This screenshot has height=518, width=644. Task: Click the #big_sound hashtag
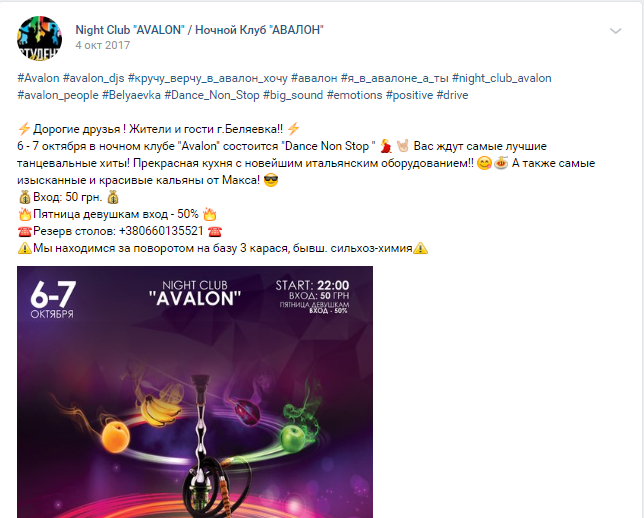point(293,95)
